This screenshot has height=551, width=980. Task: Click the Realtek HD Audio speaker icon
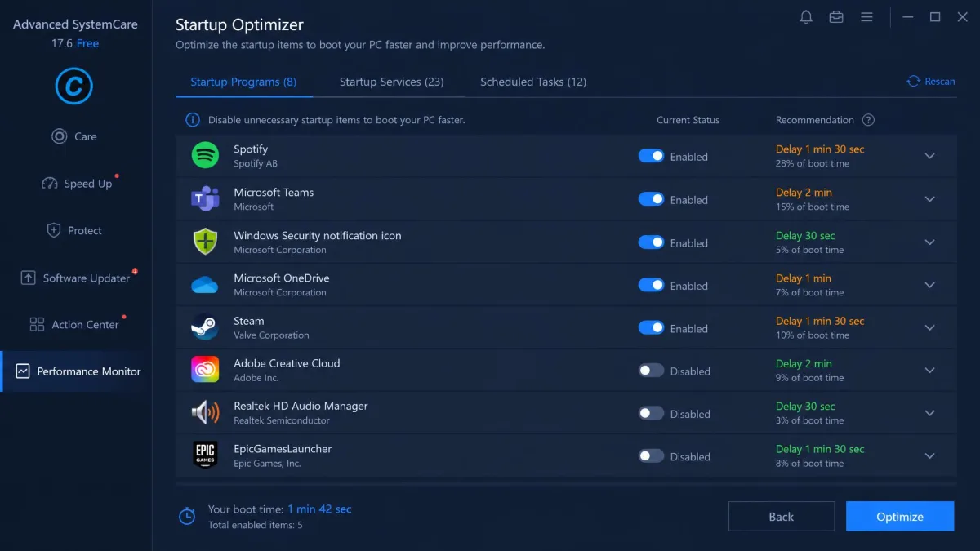click(205, 413)
